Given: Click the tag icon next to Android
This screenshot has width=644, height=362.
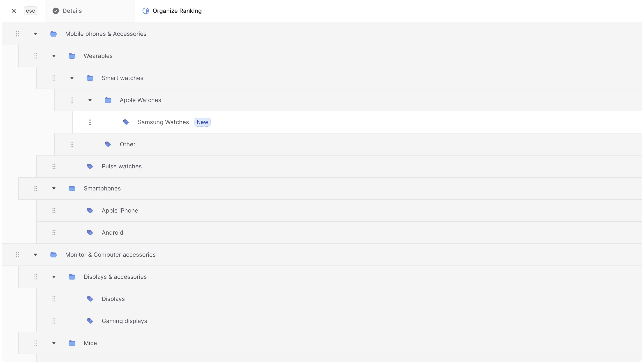Looking at the screenshot, I should point(90,233).
